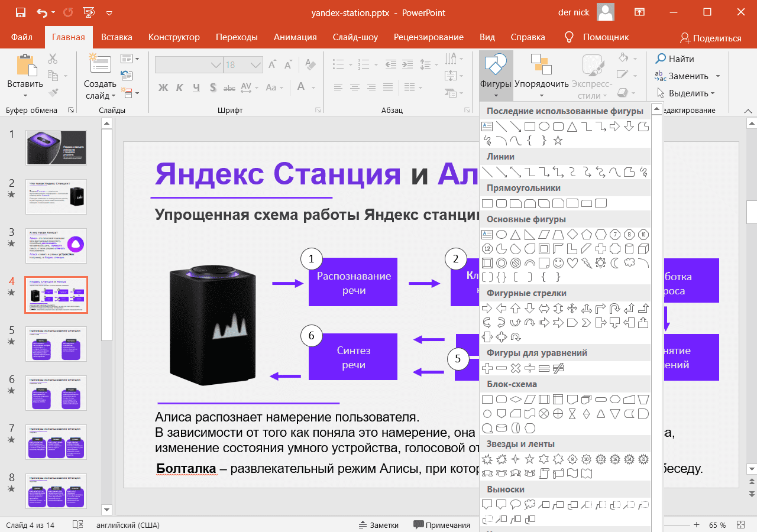Screen dimensions: 757x532
Task: Select the sun shape in Основные фигуры
Action: click(601, 263)
